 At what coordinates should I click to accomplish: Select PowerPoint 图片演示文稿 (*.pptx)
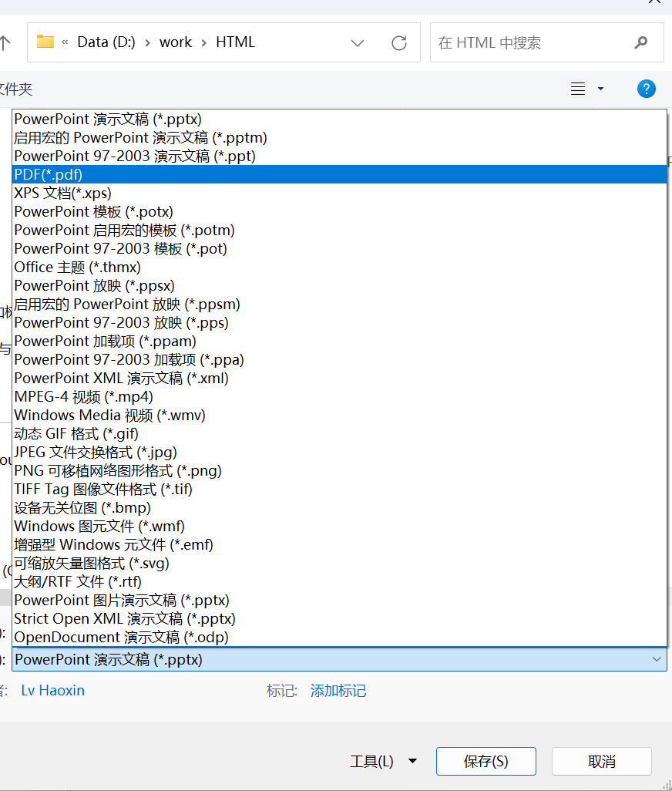click(339, 600)
